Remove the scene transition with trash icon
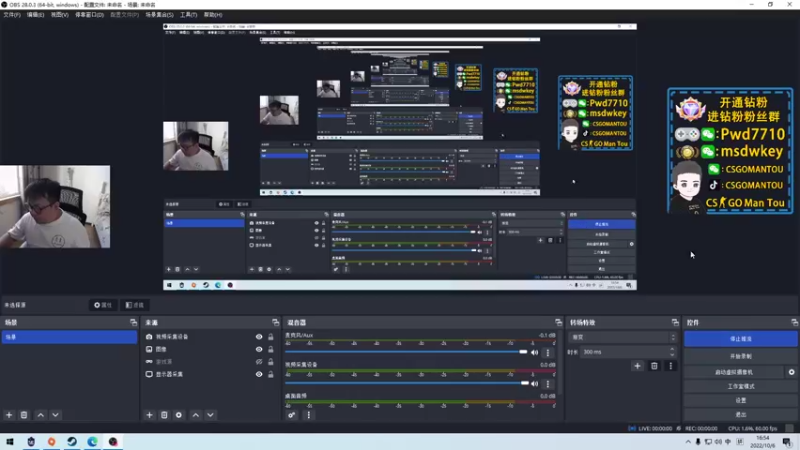The image size is (800, 450). (654, 366)
